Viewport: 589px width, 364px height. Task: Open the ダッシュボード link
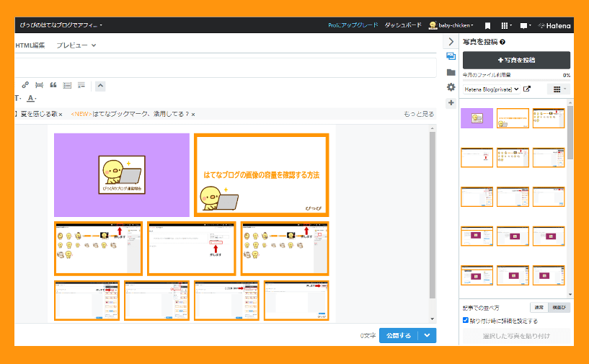point(403,25)
